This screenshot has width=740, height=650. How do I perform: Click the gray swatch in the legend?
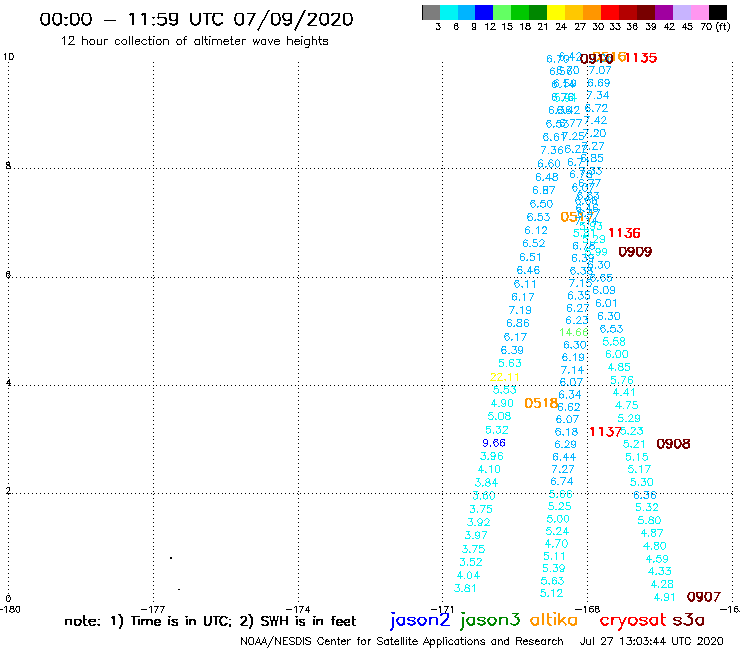pos(431,12)
